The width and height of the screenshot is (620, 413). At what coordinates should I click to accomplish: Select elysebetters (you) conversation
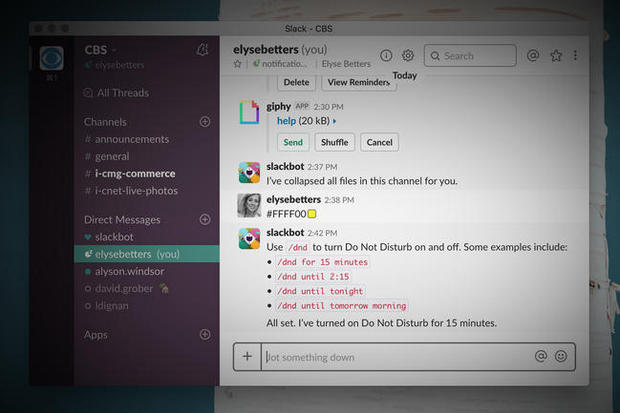tap(147, 254)
